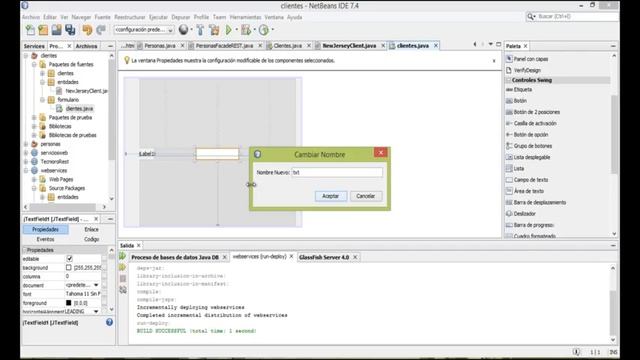
Task: Click the Eventos properties button
Action: coord(45,239)
